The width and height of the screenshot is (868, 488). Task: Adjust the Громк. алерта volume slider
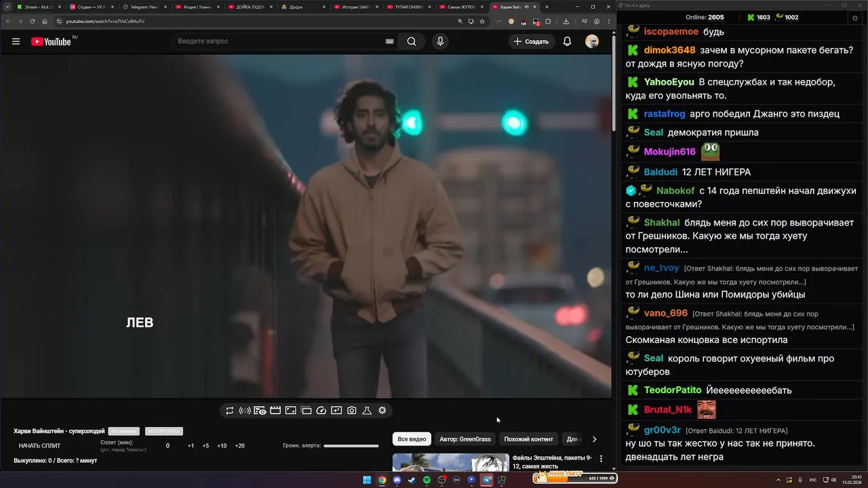tap(351, 446)
